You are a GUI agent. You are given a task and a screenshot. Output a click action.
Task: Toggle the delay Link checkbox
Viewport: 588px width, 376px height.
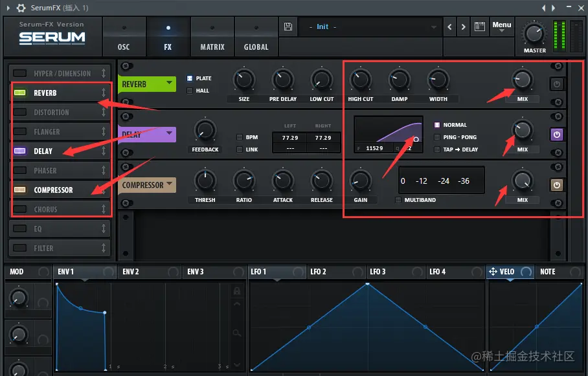[x=240, y=149]
